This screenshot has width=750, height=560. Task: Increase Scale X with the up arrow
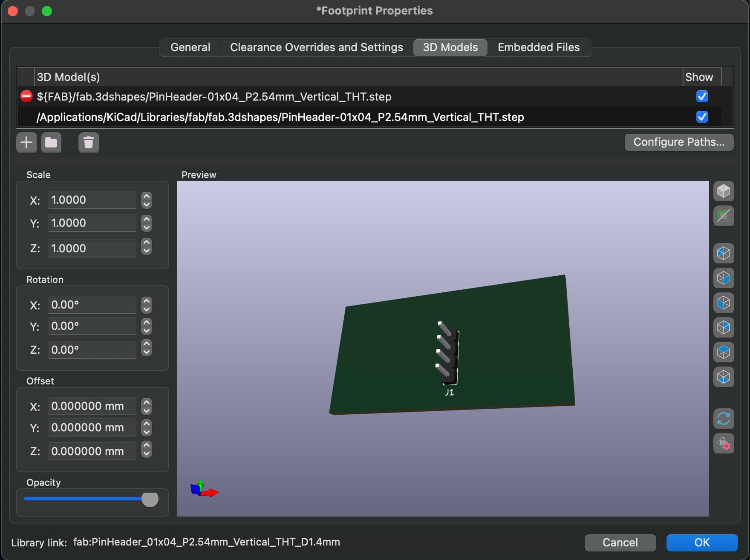click(147, 196)
